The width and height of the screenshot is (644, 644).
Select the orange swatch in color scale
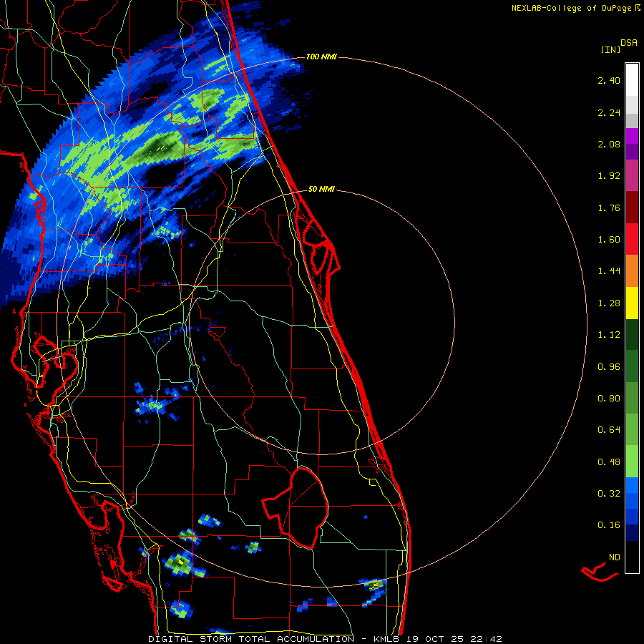[x=632, y=271]
